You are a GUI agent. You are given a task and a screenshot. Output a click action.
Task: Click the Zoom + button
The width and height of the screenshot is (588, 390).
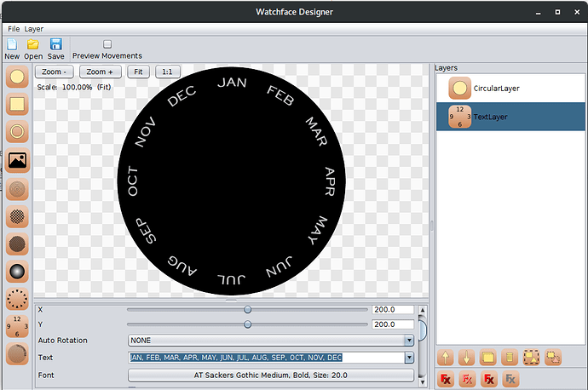point(100,72)
